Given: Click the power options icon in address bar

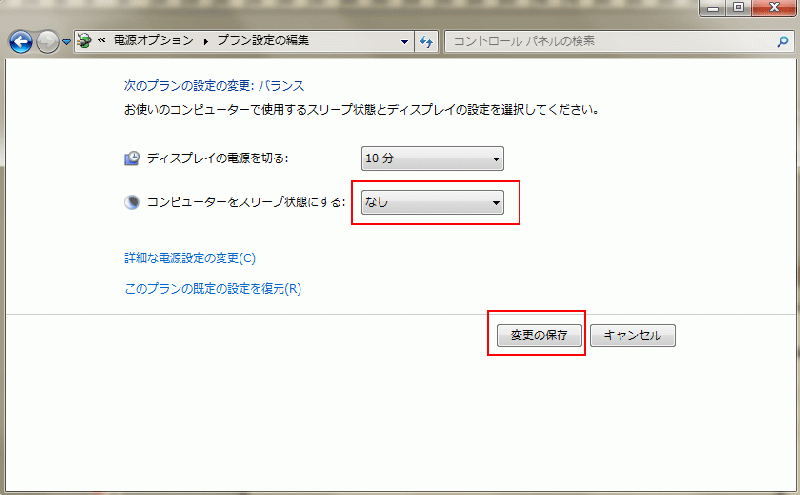Looking at the screenshot, I should (87, 41).
